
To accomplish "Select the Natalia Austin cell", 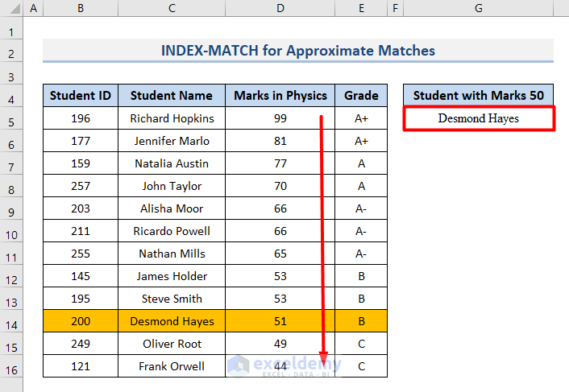I will (172, 163).
